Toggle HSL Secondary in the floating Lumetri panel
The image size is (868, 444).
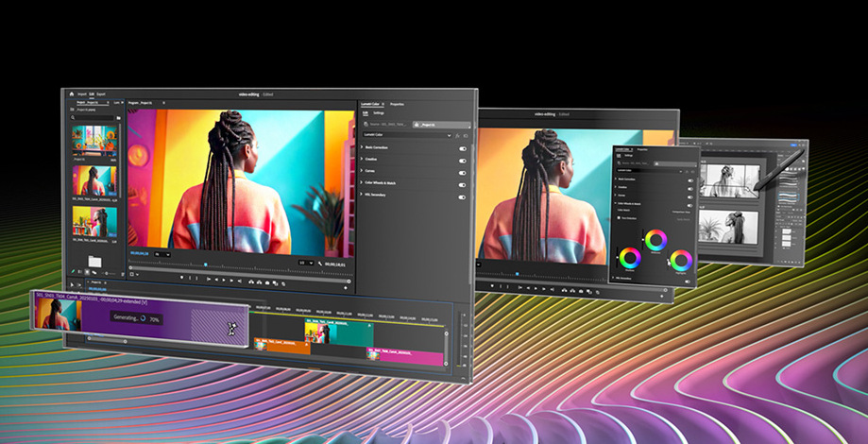coord(688,282)
